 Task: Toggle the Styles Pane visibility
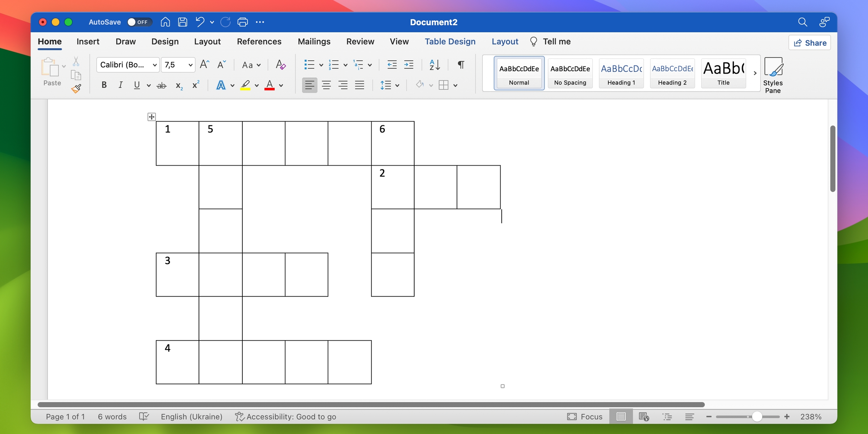point(774,75)
